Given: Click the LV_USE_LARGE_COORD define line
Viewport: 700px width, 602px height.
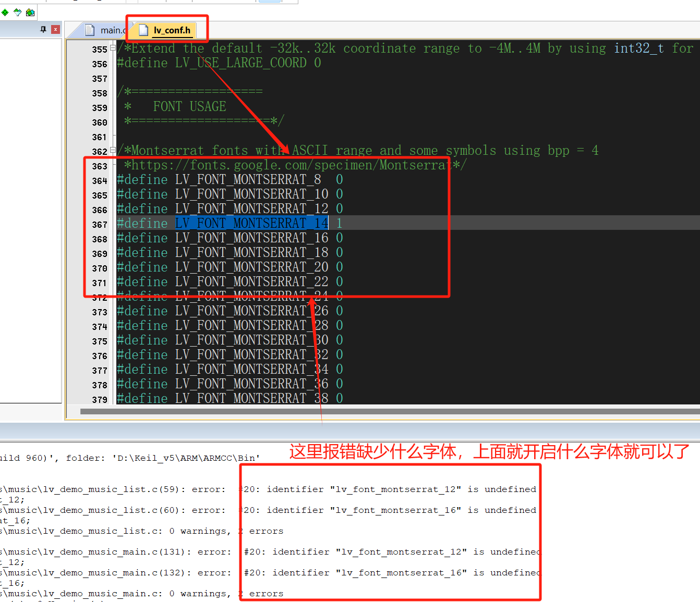Looking at the screenshot, I should coord(219,63).
